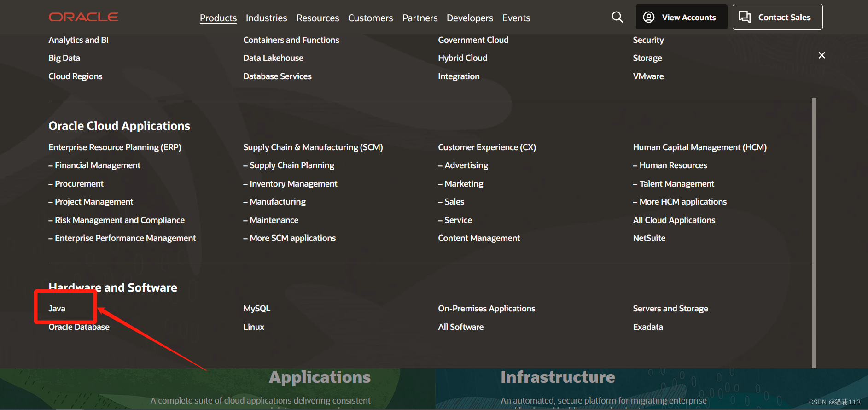Viewport: 868px width, 410px height.
Task: Open the Customers menu
Action: 371,18
